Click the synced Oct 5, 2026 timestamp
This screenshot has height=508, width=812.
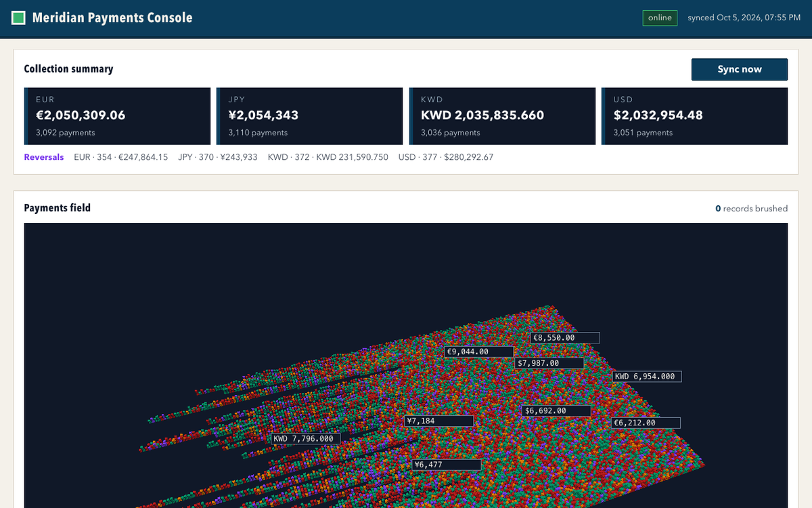[744, 18]
